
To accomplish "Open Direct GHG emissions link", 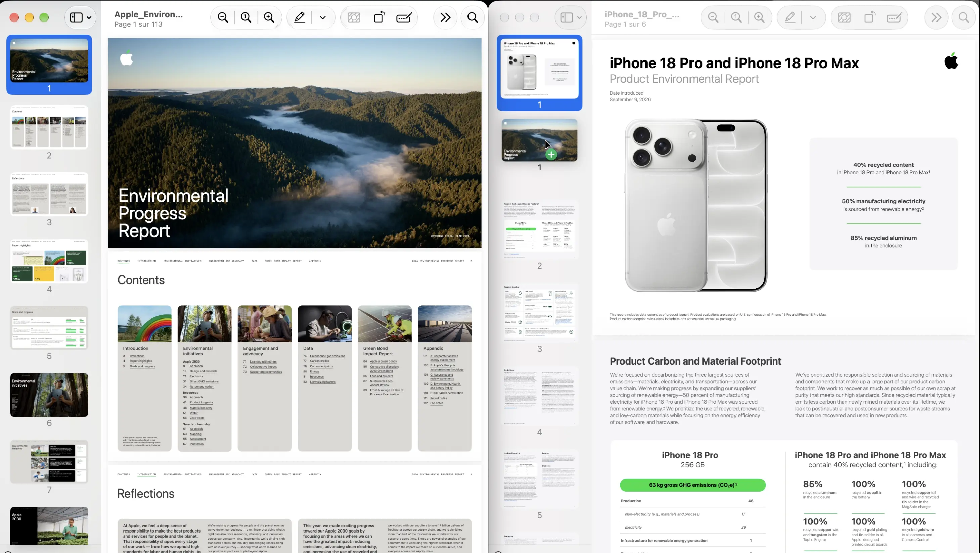I will point(204,381).
